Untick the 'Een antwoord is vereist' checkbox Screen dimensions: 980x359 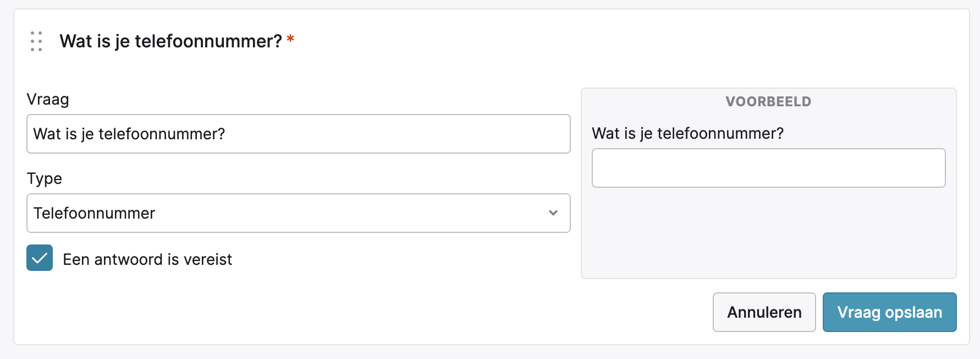tap(40, 258)
